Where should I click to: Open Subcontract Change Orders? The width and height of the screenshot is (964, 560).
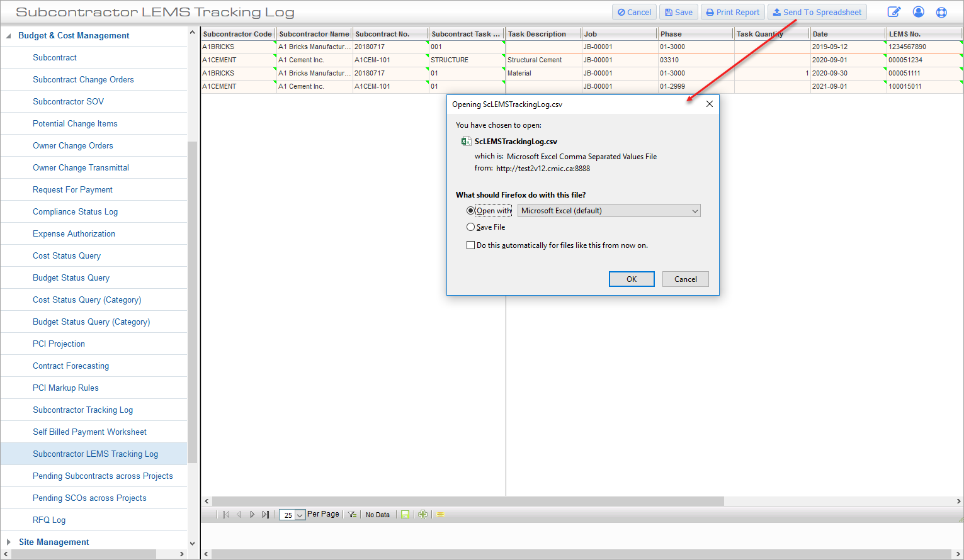[x=83, y=79]
